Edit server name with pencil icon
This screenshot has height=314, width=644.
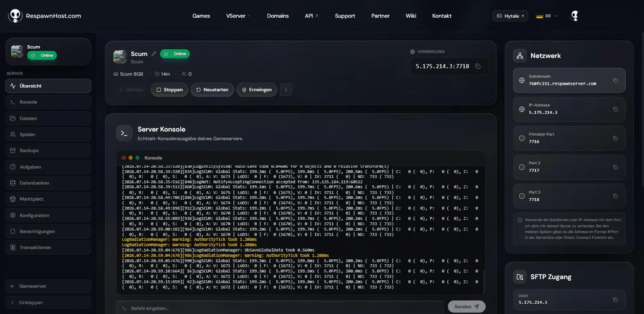pyautogui.click(x=154, y=54)
